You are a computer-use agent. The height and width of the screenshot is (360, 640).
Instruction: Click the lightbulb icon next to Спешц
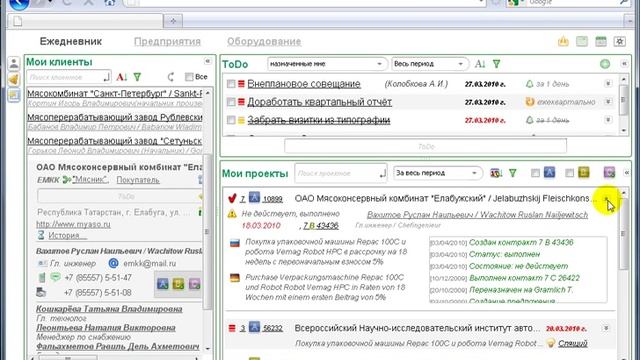click(x=551, y=343)
